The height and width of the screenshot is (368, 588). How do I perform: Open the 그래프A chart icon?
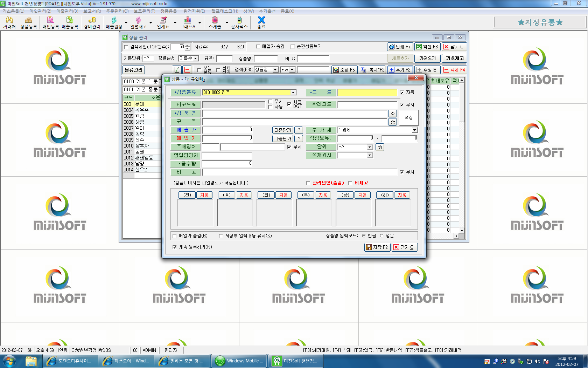pyautogui.click(x=188, y=22)
